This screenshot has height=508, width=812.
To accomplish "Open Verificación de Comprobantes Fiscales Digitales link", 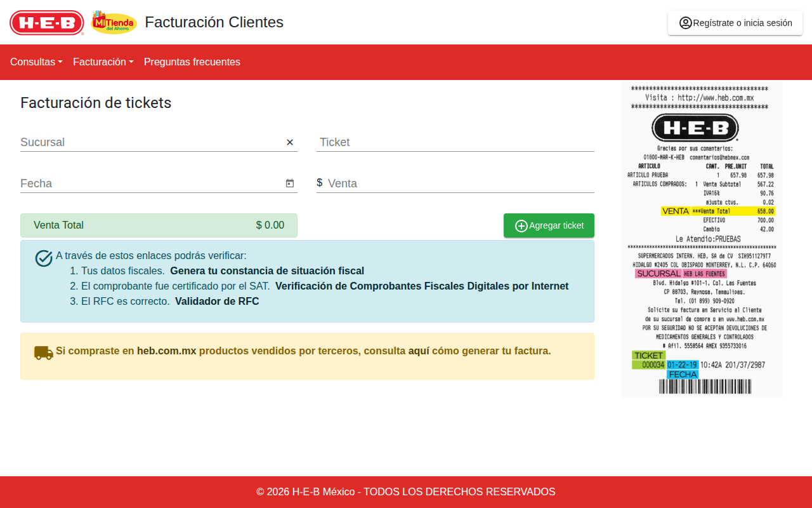I will (x=422, y=286).
